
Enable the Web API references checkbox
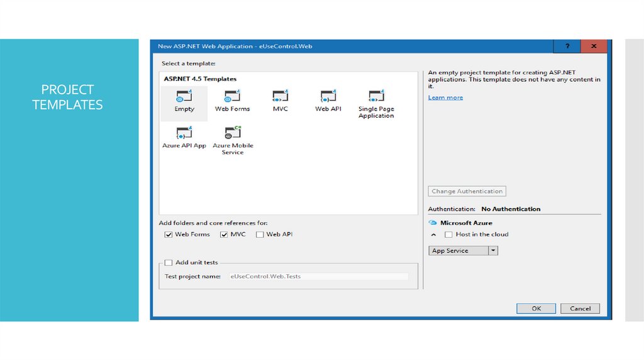(260, 235)
